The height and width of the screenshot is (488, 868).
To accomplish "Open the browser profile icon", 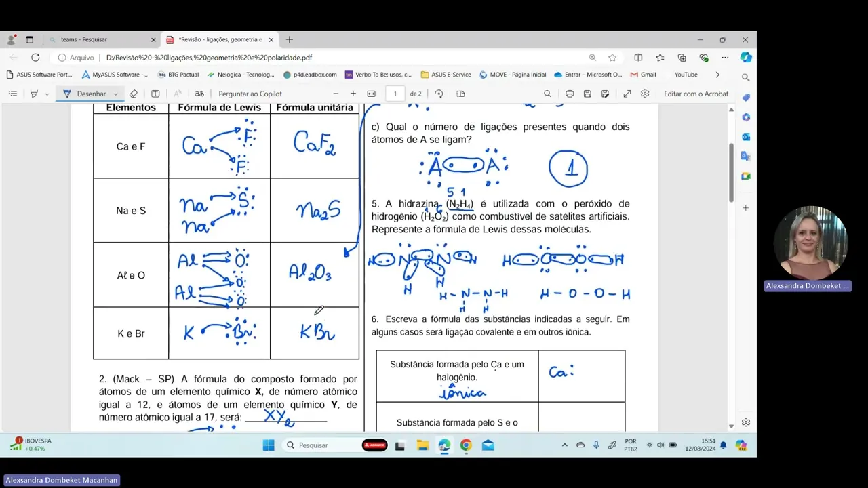I will (x=11, y=39).
